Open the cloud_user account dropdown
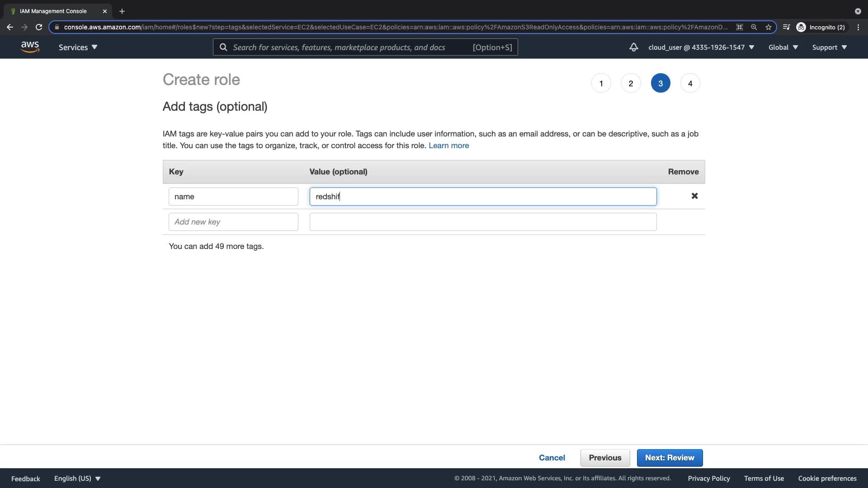 coord(701,47)
